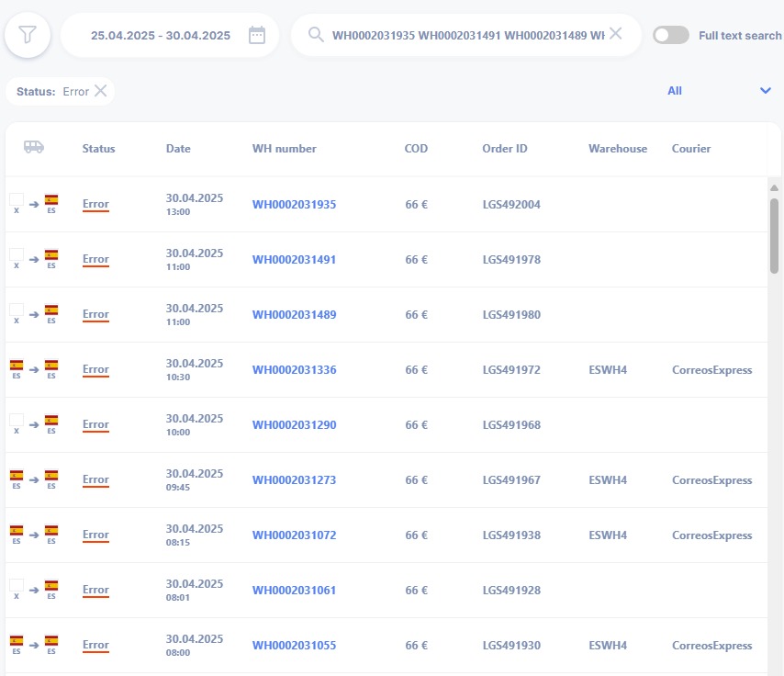Click the truck icon column header
The height and width of the screenshot is (676, 784).
tap(34, 148)
